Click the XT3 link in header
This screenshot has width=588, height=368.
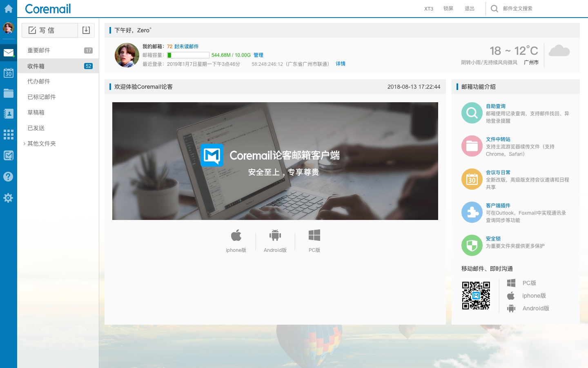click(429, 9)
